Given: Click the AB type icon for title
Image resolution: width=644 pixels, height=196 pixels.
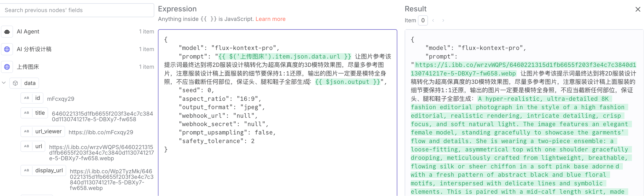Looking at the screenshot, I should 26,113.
